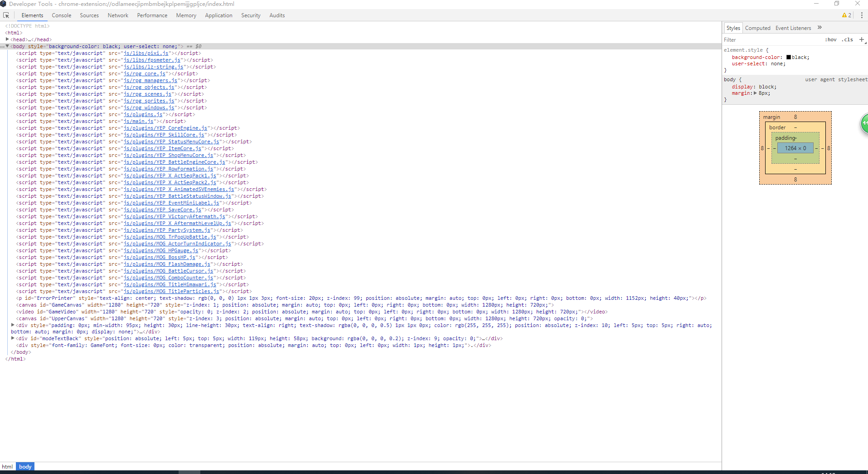Show more Styles pane tabs
This screenshot has height=474, width=868.
(x=820, y=28)
